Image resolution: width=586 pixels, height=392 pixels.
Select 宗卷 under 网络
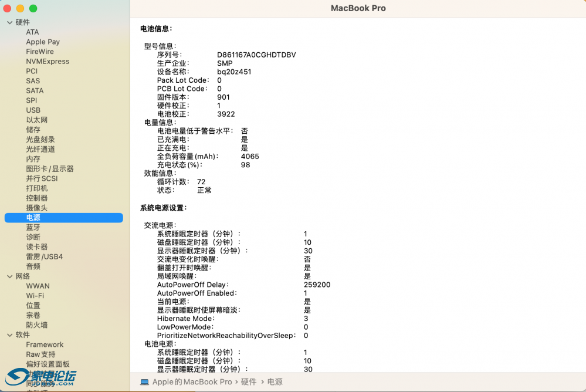33,315
